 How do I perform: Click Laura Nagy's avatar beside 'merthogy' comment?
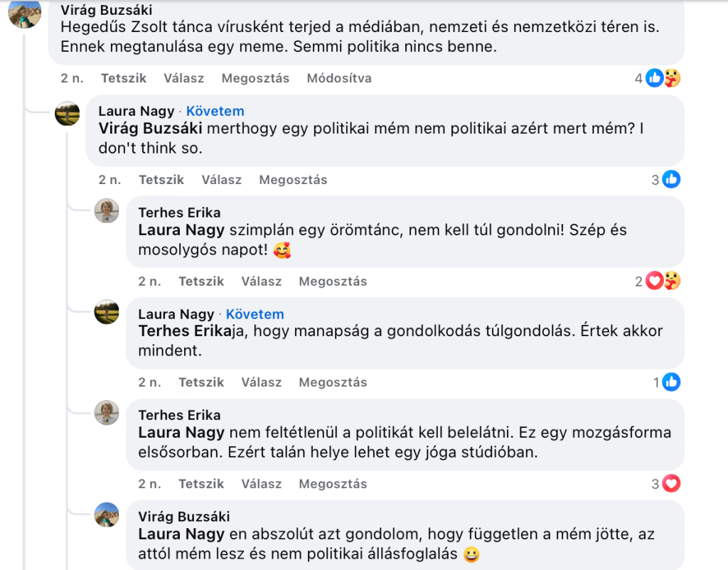coord(68,113)
